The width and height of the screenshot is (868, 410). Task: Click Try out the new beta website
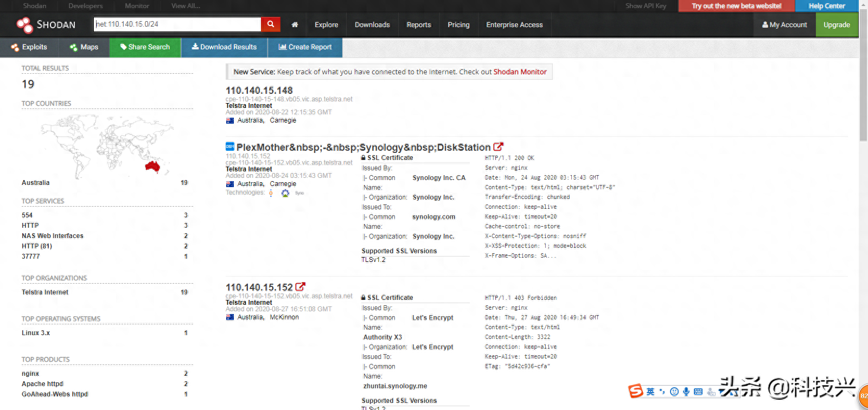click(x=736, y=6)
